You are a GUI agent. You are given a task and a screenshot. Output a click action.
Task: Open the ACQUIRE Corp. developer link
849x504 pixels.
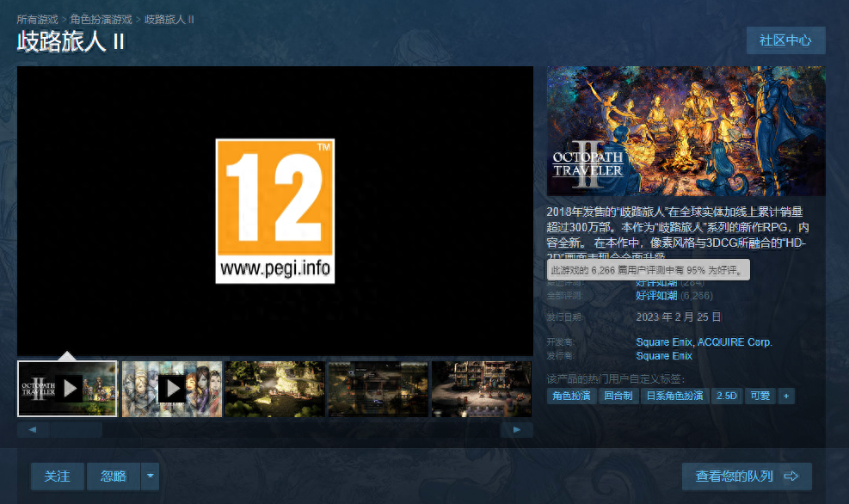click(x=735, y=342)
